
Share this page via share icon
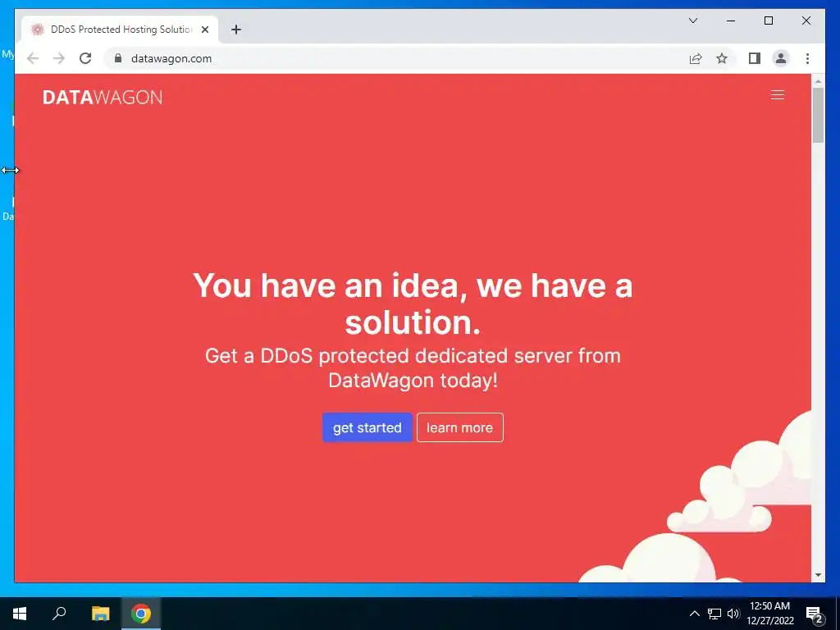[x=696, y=58]
